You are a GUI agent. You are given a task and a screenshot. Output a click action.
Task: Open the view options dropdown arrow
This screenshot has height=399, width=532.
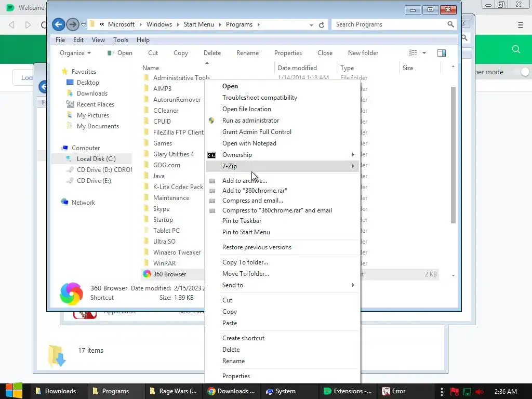[424, 53]
